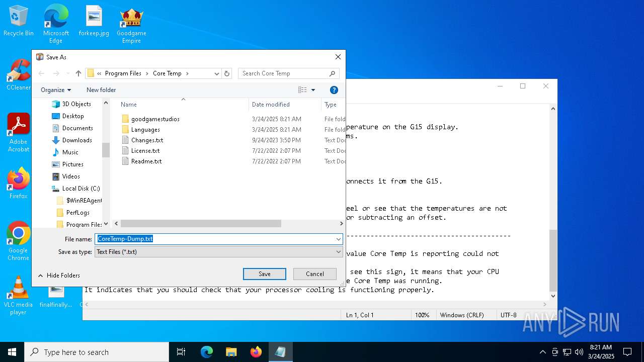Image resolution: width=644 pixels, height=362 pixels.
Task: Open Microsoft Edge desktop shortcut
Action: pos(56,24)
